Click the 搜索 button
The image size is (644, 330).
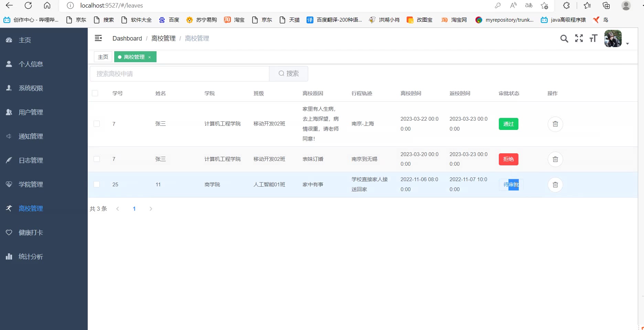[x=289, y=74]
